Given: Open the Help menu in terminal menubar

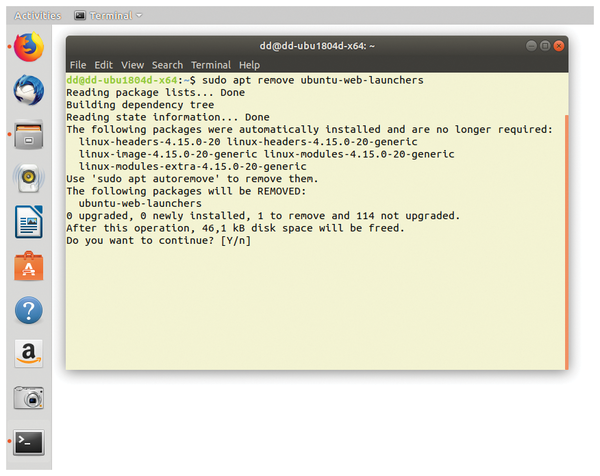Looking at the screenshot, I should tap(249, 65).
